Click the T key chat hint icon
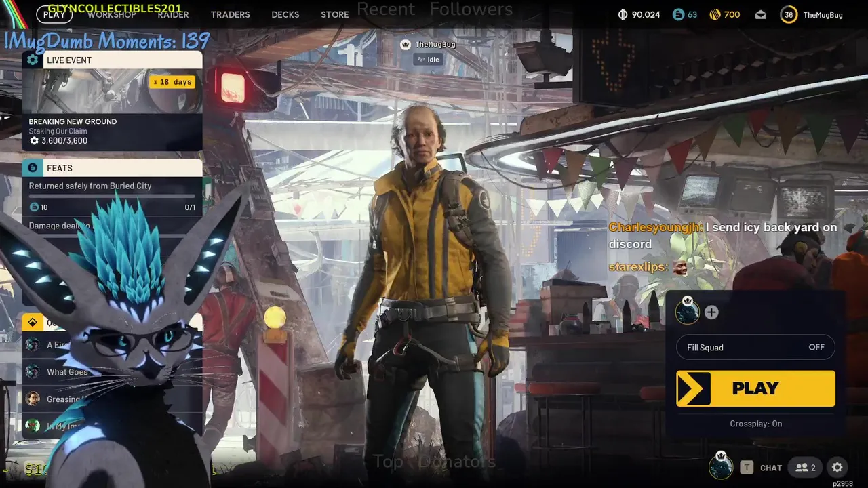Viewport: 868px width, 488px height. pyautogui.click(x=747, y=467)
